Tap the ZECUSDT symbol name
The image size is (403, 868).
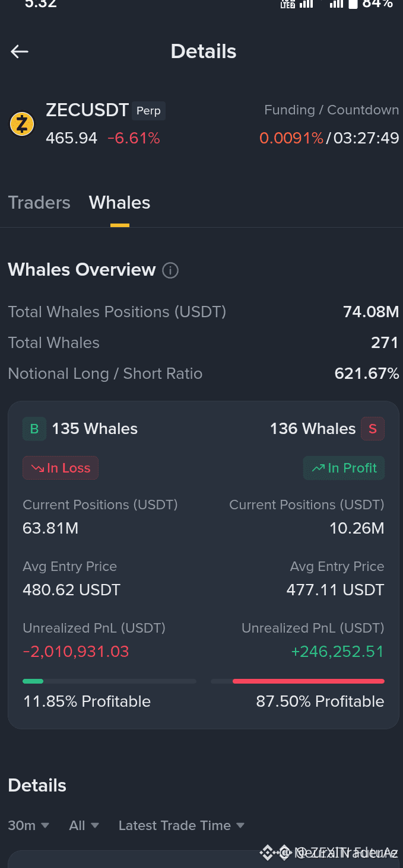pyautogui.click(x=87, y=110)
